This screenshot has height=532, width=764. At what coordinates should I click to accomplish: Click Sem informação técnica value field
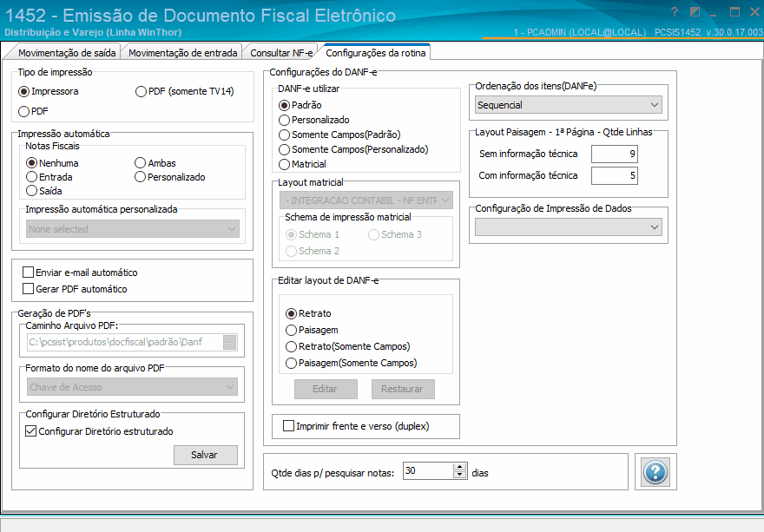(615, 154)
